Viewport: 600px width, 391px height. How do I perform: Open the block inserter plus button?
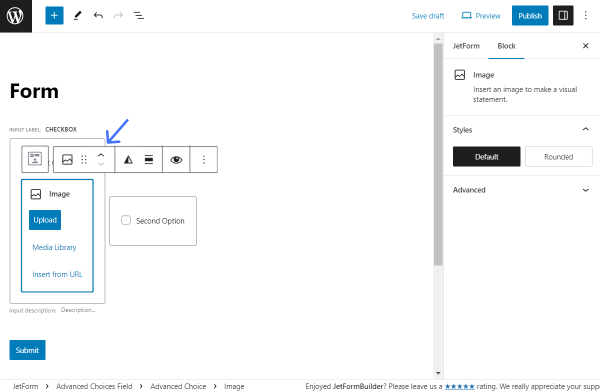(54, 16)
